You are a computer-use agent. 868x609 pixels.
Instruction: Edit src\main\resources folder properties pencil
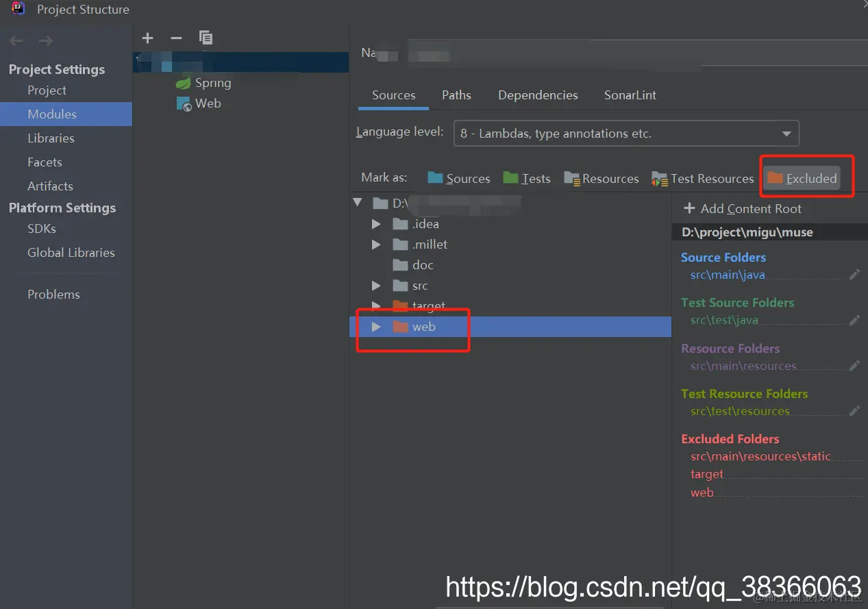[x=854, y=366]
